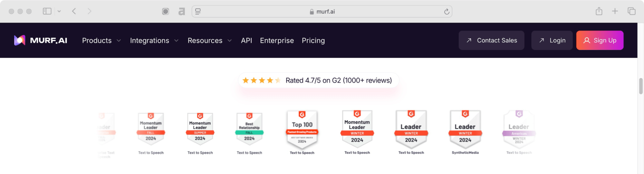Expand the Integrations menu
This screenshot has height=174, width=644.
pos(154,41)
